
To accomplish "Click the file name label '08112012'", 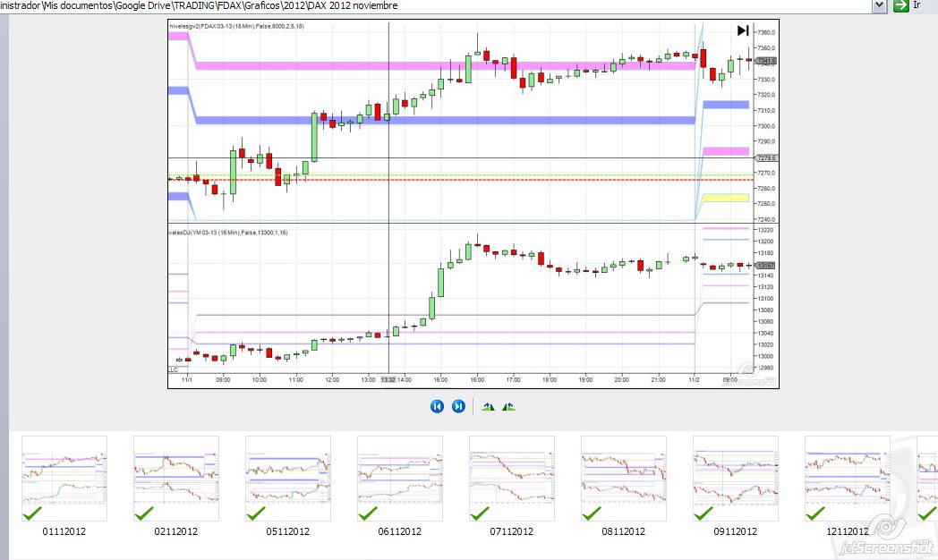I will pos(623,531).
